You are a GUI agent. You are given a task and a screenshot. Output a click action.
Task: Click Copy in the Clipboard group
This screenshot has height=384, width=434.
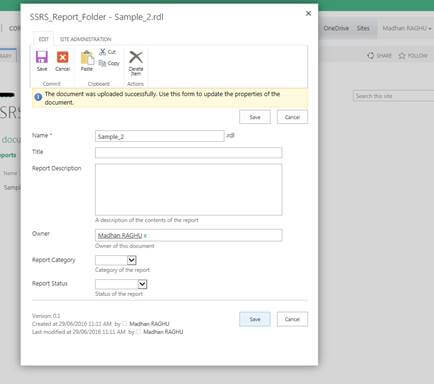109,63
